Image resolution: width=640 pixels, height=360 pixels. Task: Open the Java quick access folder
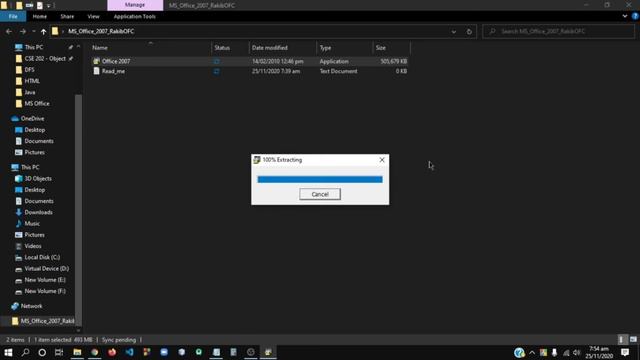point(30,92)
